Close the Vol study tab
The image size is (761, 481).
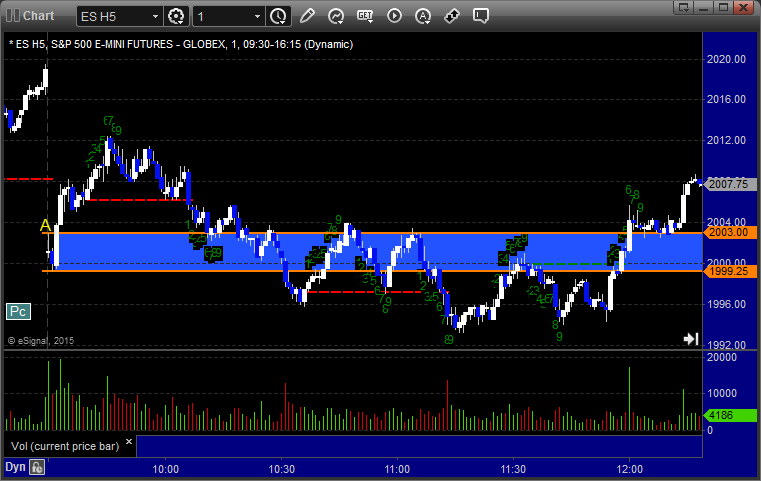[129, 439]
